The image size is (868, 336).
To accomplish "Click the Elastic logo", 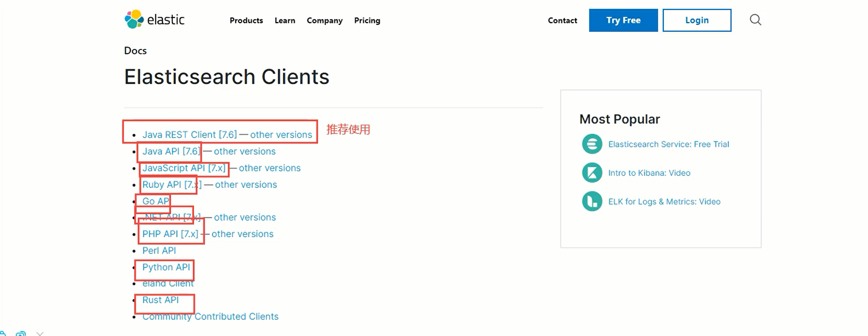I will coord(154,19).
